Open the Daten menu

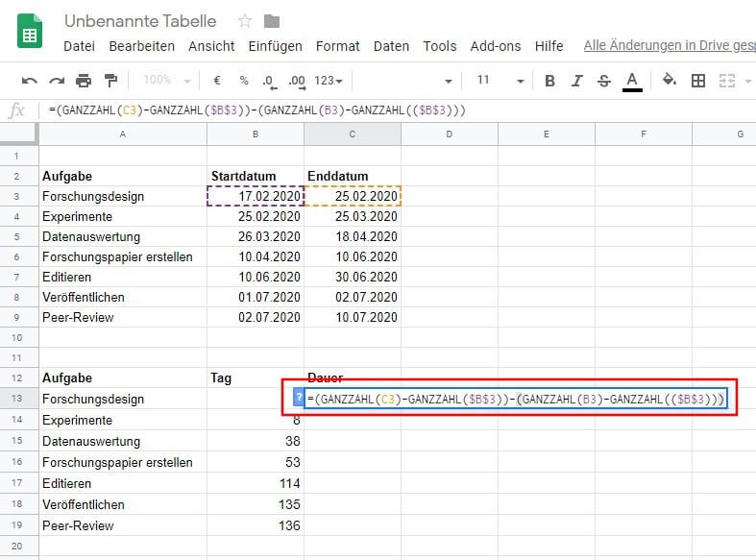pyautogui.click(x=391, y=46)
